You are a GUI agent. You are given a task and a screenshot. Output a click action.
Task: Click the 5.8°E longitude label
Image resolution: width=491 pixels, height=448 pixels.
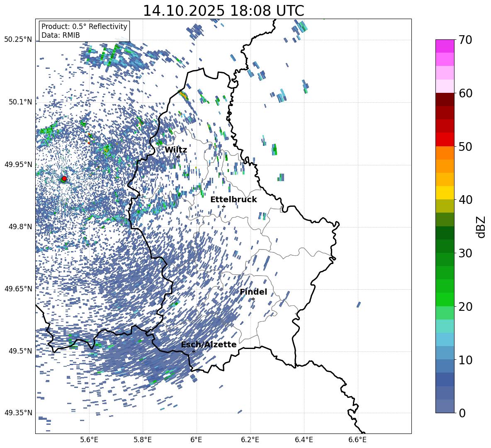pyautogui.click(x=143, y=440)
